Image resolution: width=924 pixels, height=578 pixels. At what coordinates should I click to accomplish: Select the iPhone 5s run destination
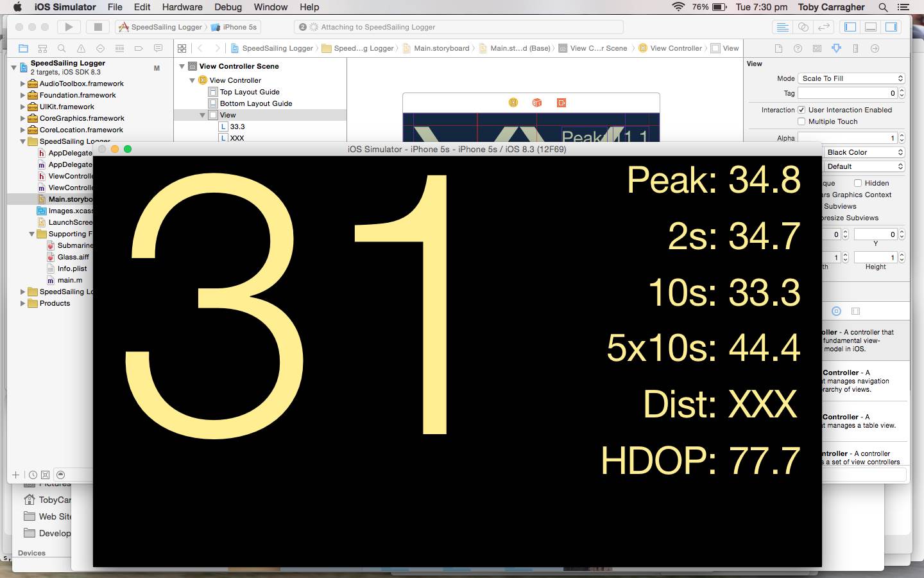pyautogui.click(x=239, y=27)
